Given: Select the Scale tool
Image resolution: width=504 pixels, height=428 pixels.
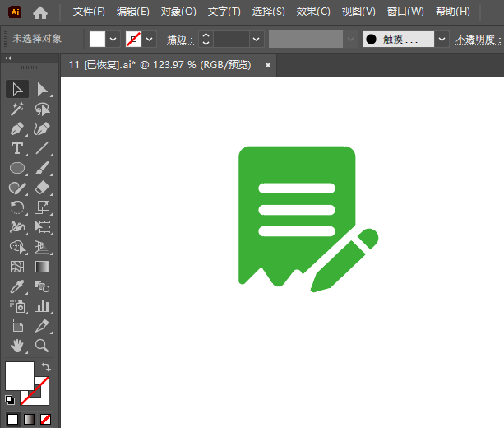Looking at the screenshot, I should [x=42, y=207].
